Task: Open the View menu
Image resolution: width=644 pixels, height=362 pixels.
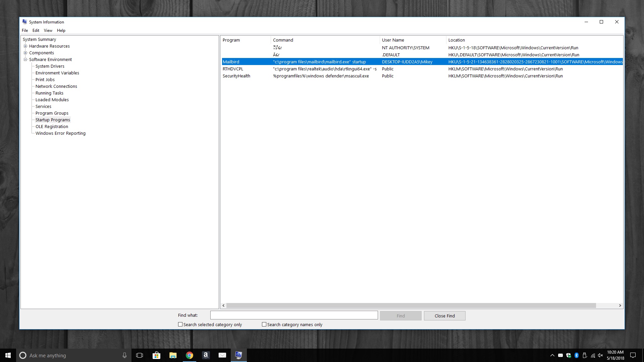Action: (48, 31)
